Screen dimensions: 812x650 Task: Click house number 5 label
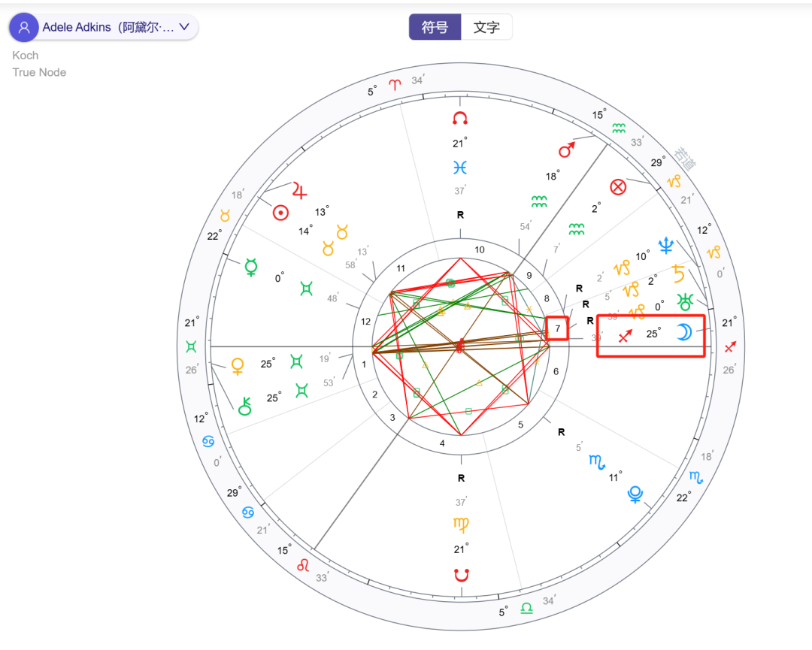520,425
